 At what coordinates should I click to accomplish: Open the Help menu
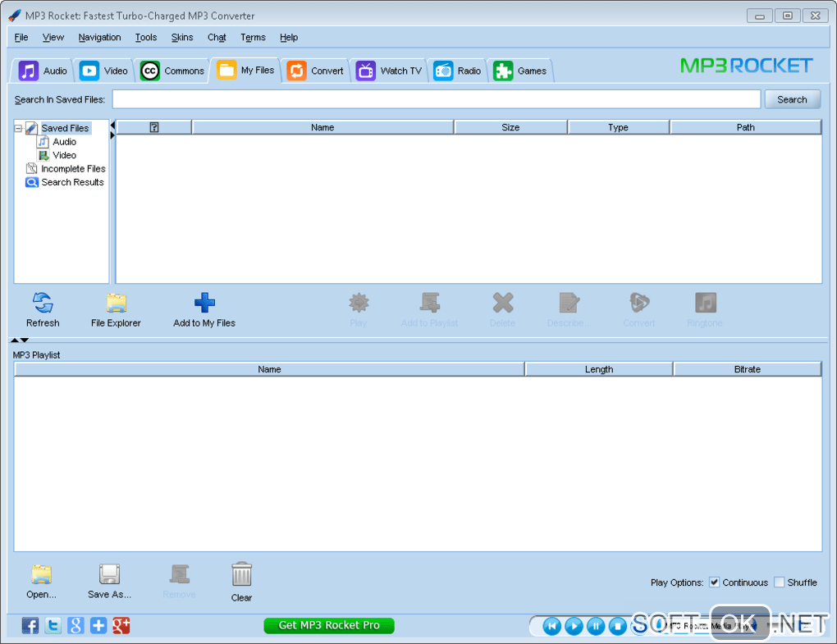[x=289, y=38]
